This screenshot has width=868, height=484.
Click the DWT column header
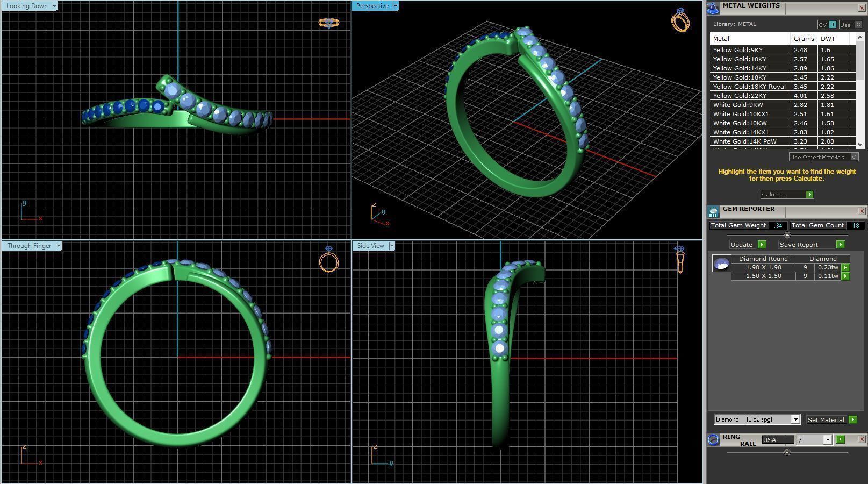click(834, 39)
